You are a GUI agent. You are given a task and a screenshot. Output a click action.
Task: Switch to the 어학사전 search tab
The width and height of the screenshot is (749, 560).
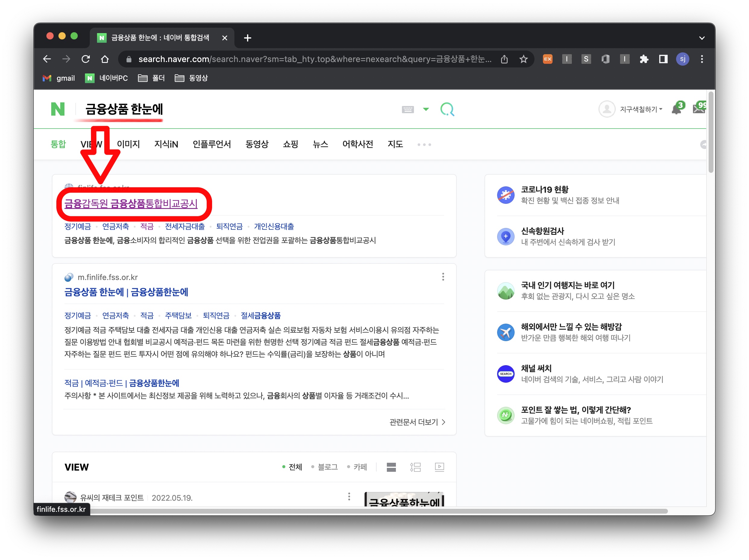pyautogui.click(x=358, y=144)
